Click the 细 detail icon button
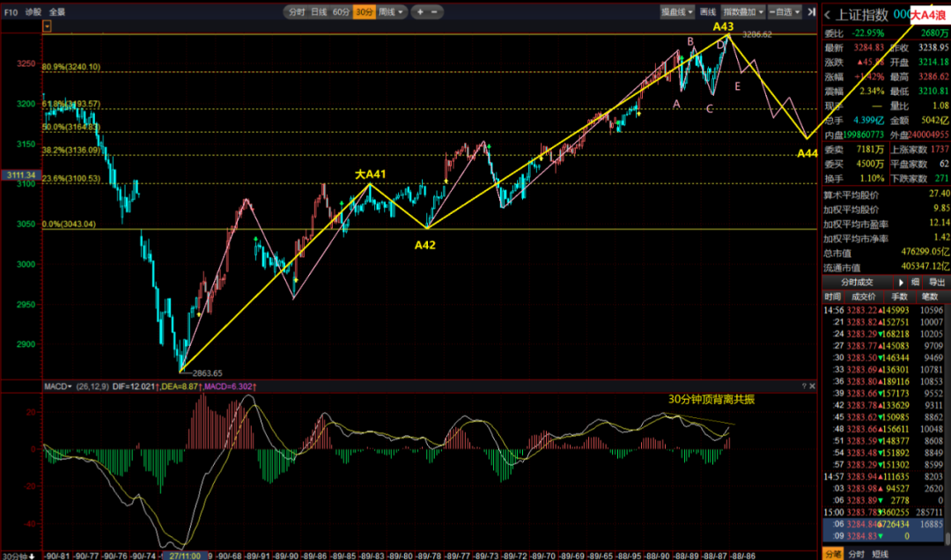951x560 pixels. (x=916, y=283)
